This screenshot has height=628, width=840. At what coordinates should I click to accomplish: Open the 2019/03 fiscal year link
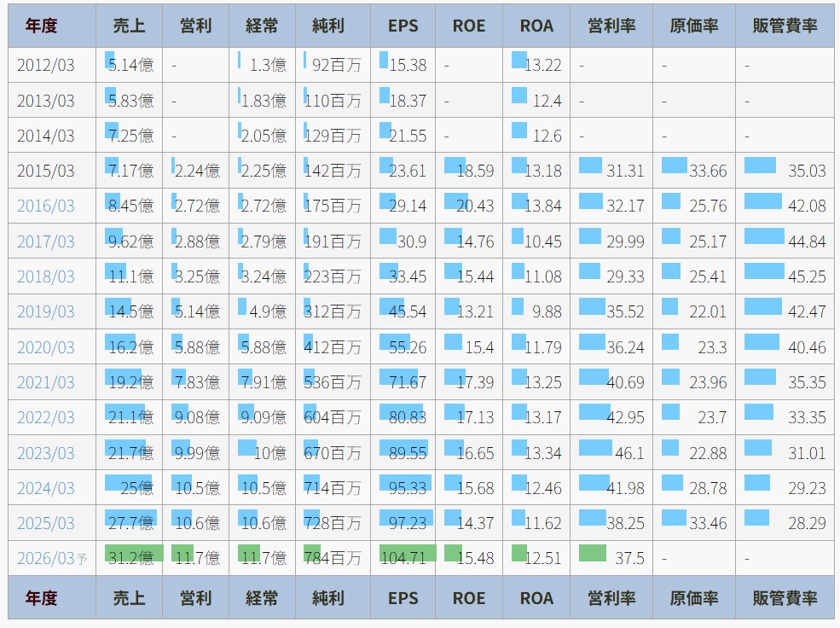(x=45, y=311)
